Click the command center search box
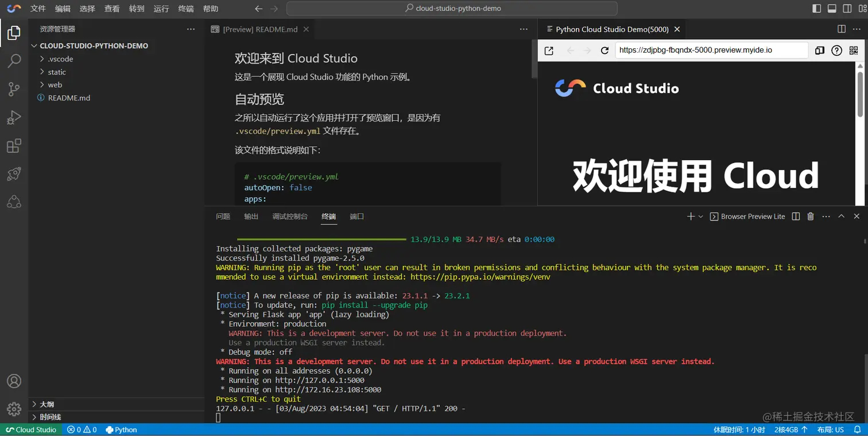The width and height of the screenshot is (868, 436). (452, 9)
